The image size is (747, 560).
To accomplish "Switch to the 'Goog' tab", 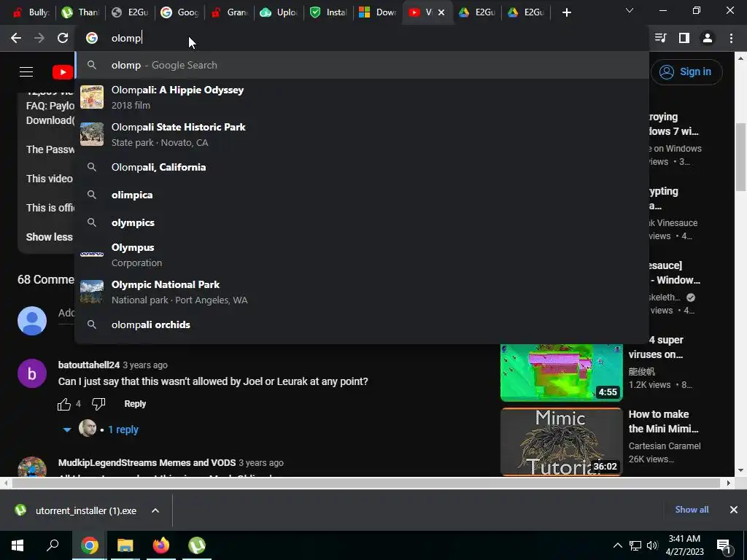I will (179, 12).
